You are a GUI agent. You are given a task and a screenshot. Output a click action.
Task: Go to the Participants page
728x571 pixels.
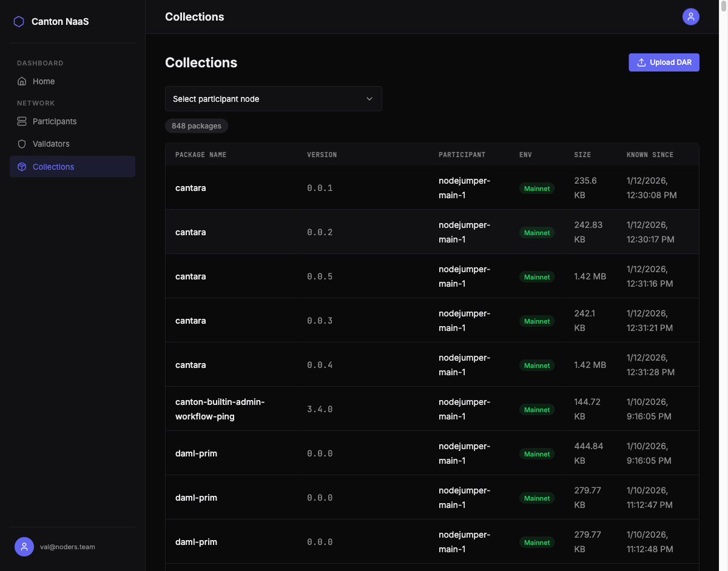[55, 121]
